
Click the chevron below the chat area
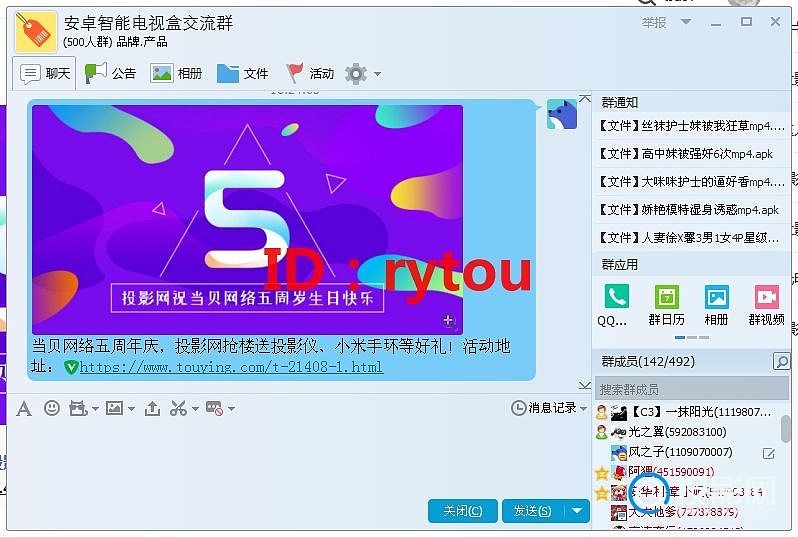point(585,385)
